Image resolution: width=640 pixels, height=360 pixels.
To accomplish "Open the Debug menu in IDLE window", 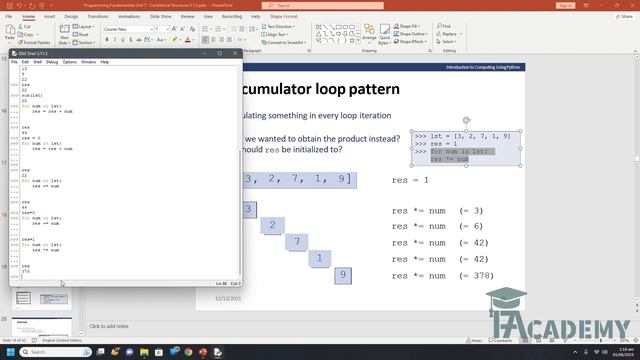I will [52, 62].
